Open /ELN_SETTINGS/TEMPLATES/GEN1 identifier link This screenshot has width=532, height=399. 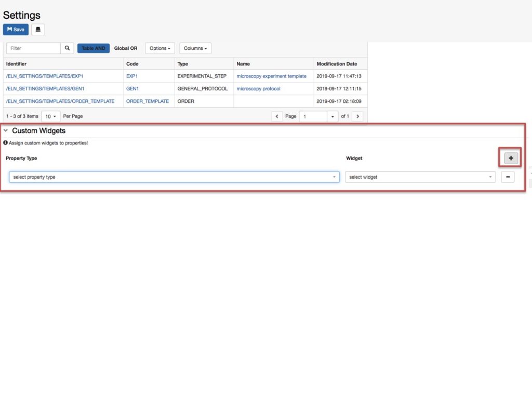tap(45, 88)
